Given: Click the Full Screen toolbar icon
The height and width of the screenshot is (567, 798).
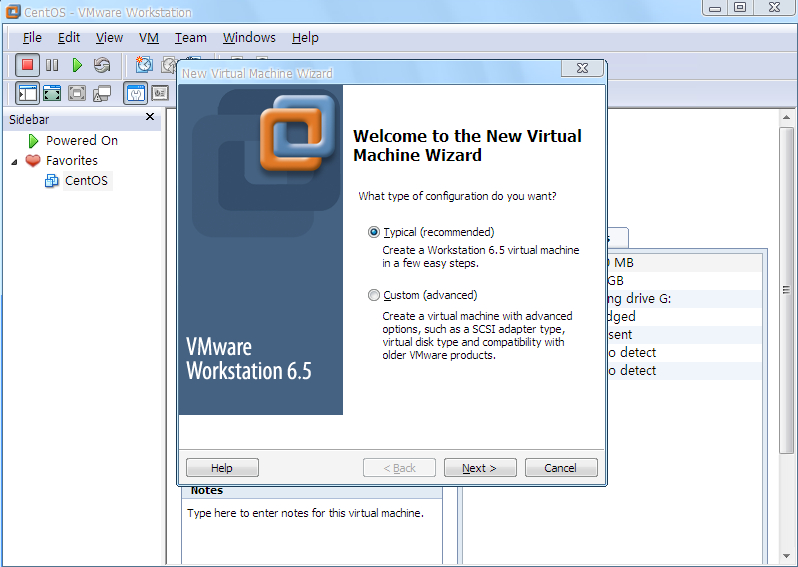Looking at the screenshot, I should point(77,93).
